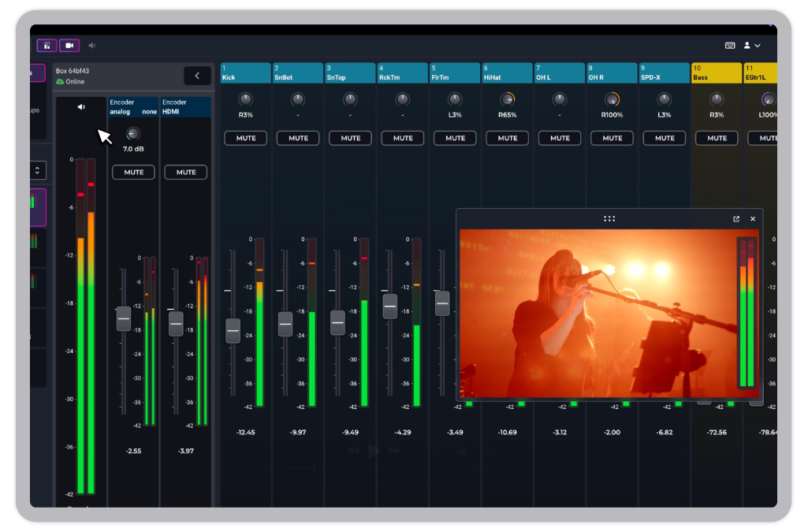Click the Kick channel fader handle
Image resolution: width=808 pixels, height=532 pixels.
pos(233,331)
